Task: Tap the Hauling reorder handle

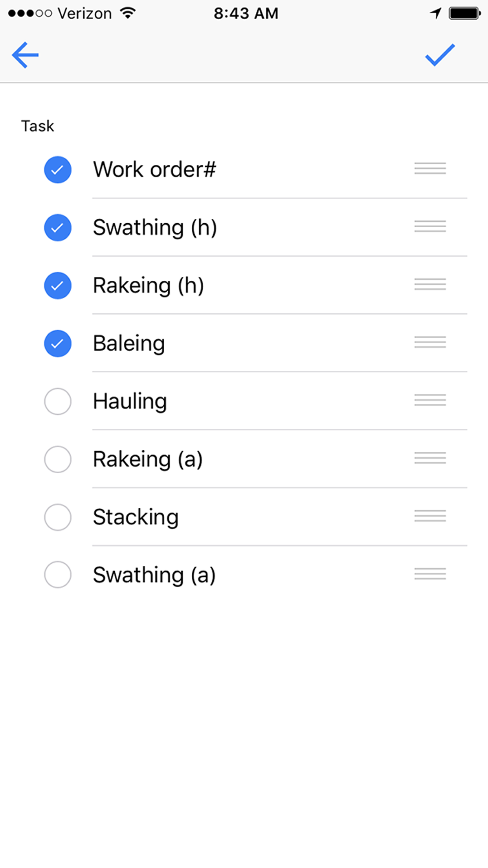Action: click(430, 400)
